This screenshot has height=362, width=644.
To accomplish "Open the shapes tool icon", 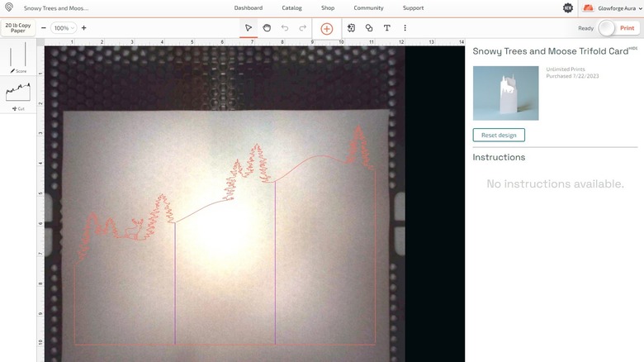I will pyautogui.click(x=369, y=28).
